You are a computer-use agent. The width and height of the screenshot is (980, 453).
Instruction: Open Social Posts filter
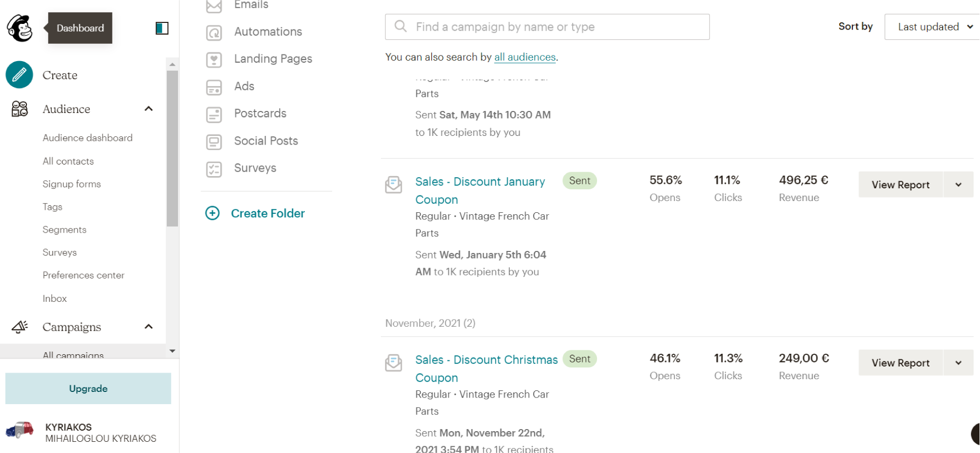(x=265, y=141)
